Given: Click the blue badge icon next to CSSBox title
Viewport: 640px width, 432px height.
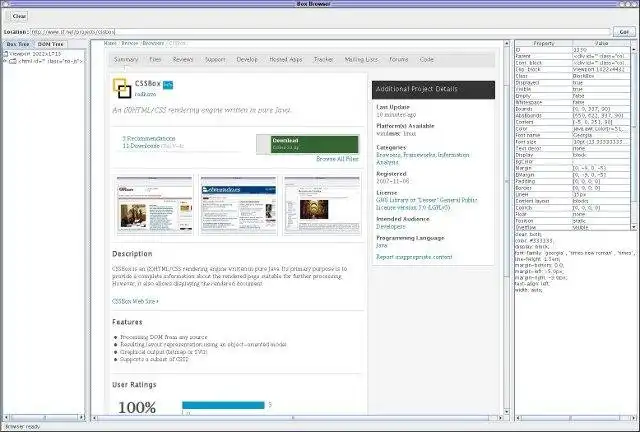Looking at the screenshot, I should point(168,85).
